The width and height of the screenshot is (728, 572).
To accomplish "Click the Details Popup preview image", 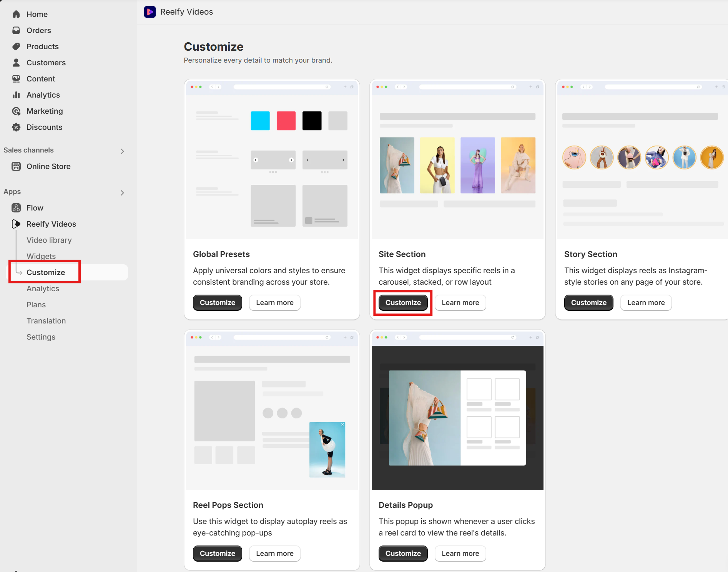I will coord(457,411).
